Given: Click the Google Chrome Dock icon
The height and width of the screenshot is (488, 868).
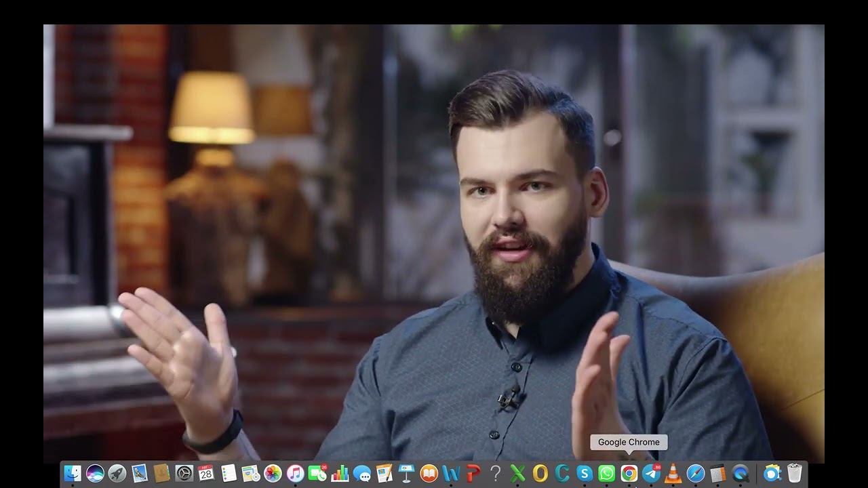Looking at the screenshot, I should (x=629, y=473).
